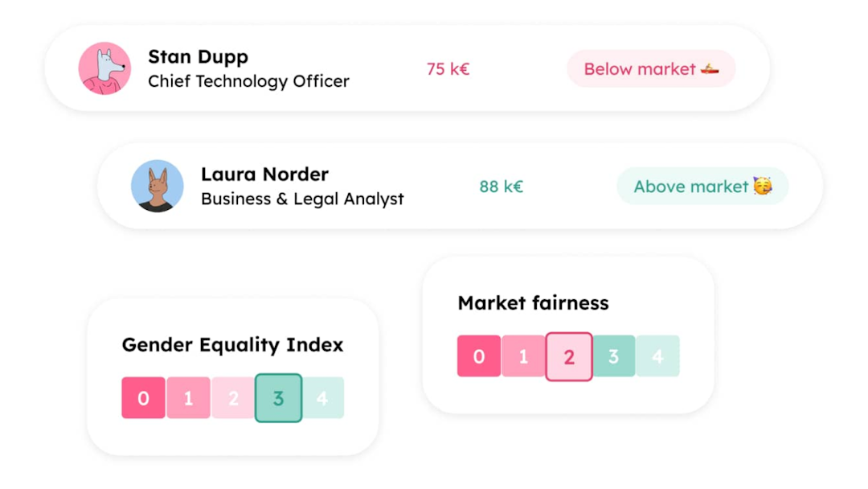The image size is (868, 489).
Task: Toggle the selected 3 on Gender Equality Index
Action: pyautogui.click(x=278, y=397)
